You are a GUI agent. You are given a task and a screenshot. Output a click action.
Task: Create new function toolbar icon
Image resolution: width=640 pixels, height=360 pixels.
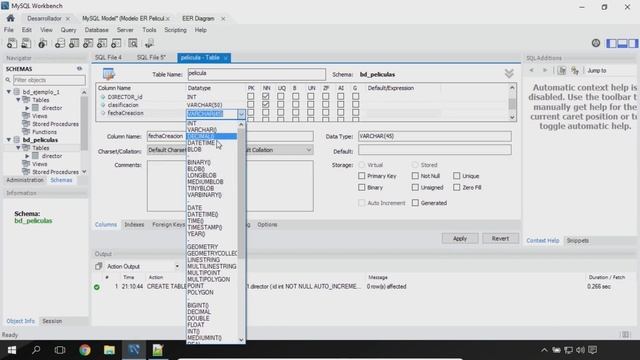(x=116, y=43)
